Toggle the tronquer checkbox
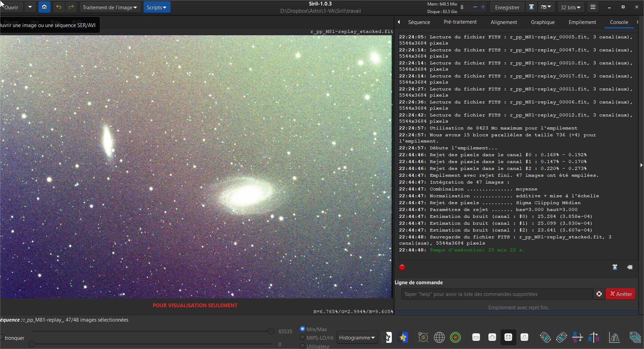The width and height of the screenshot is (644, 349). tap(2, 338)
